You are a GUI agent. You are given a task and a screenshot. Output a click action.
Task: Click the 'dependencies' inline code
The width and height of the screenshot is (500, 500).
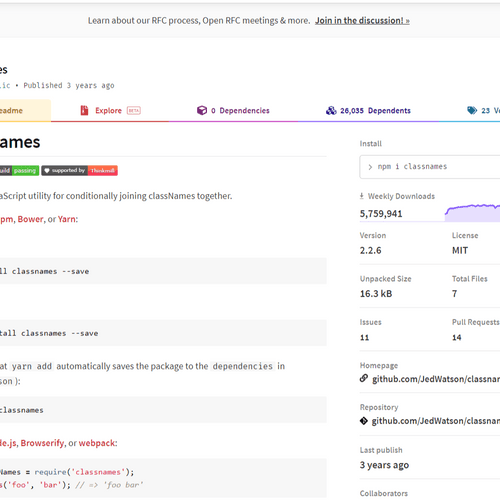[x=243, y=366]
